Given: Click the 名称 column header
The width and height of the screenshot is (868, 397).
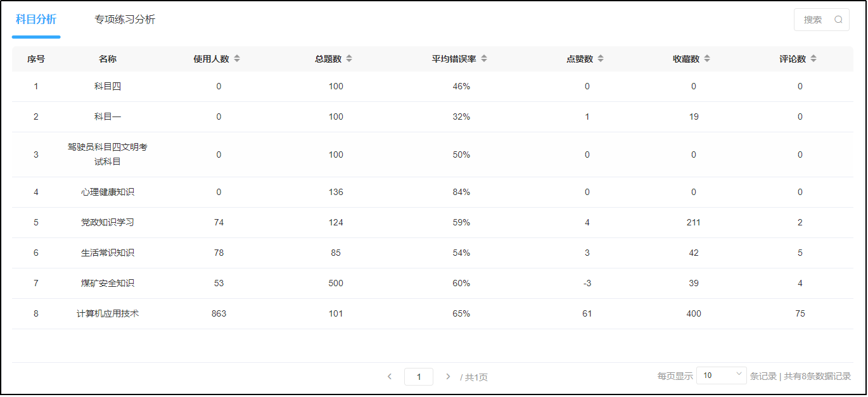Looking at the screenshot, I should point(108,59).
